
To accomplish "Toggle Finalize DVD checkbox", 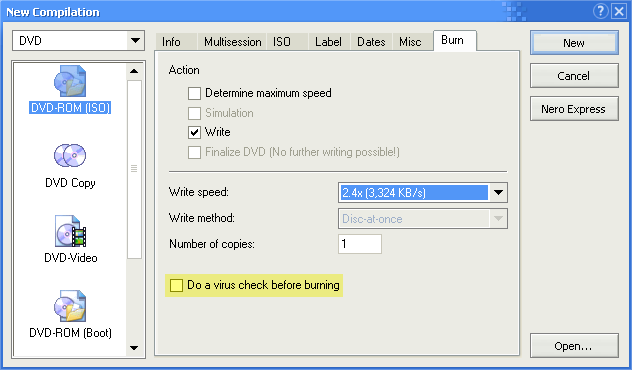I will pos(194,152).
